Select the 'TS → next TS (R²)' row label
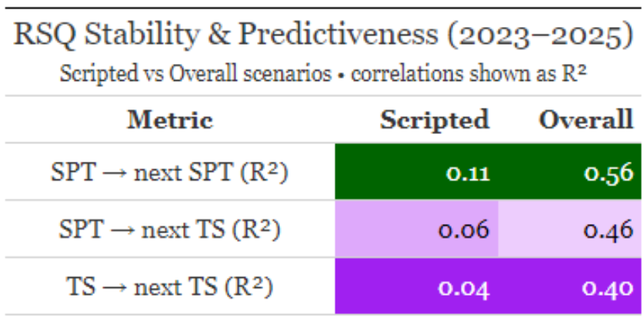This screenshot has height=318, width=644. (169, 286)
